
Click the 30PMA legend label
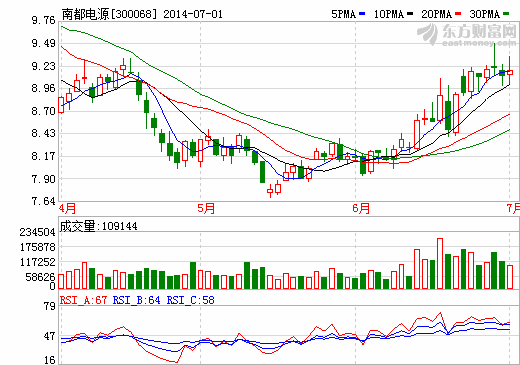(x=485, y=14)
